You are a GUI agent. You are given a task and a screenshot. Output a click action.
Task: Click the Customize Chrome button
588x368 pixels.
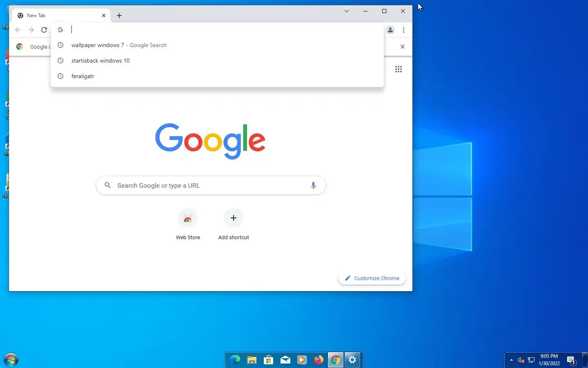tap(372, 278)
